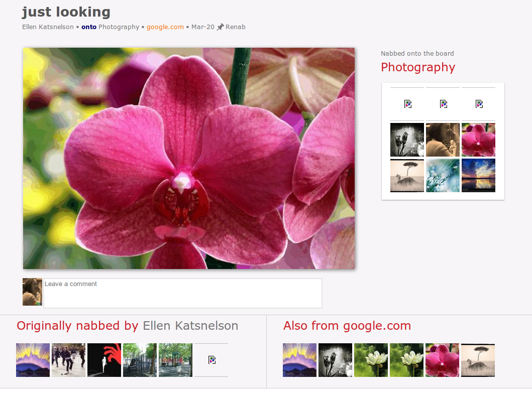Click the broken image icon under Originally nabbed by
Image resolution: width=532 pixels, height=402 pixels.
(x=211, y=360)
